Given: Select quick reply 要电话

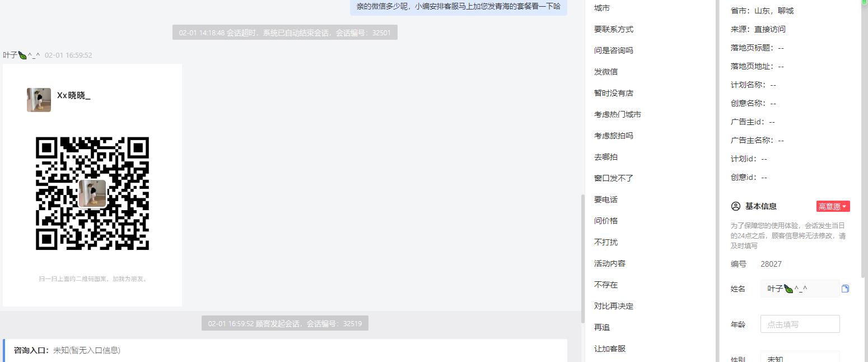Looking at the screenshot, I should 606,199.
